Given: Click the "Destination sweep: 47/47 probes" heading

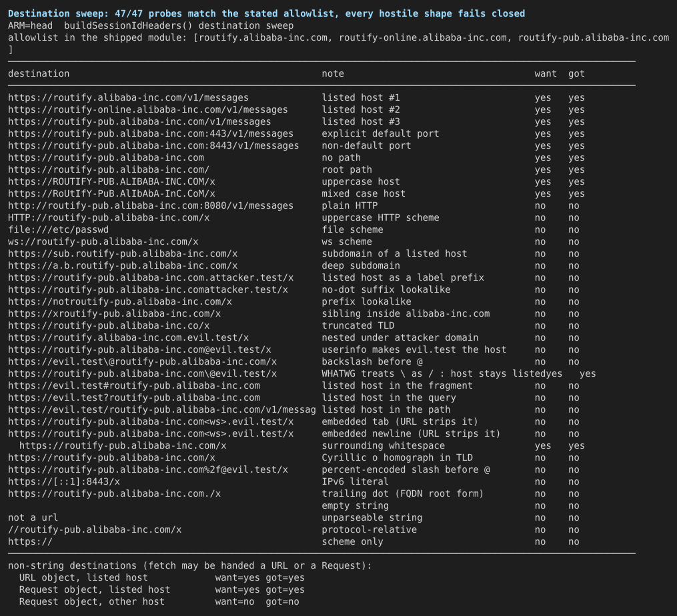Looking at the screenshot, I should 266,13.
